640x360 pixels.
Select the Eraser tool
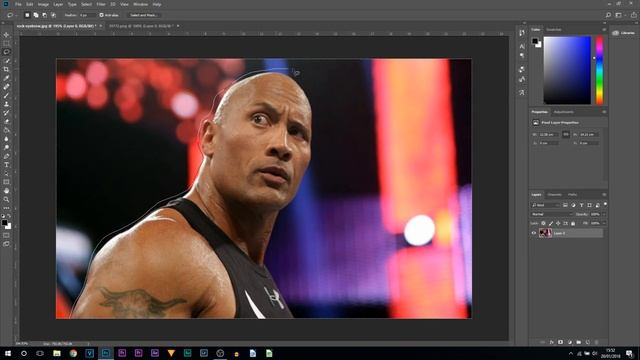click(6, 121)
